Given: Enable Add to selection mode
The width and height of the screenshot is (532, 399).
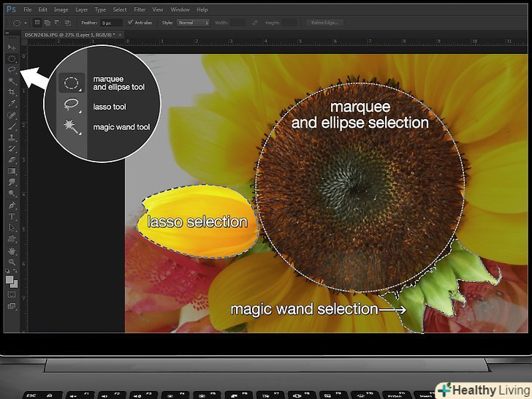Looking at the screenshot, I should pyautogui.click(x=47, y=23).
